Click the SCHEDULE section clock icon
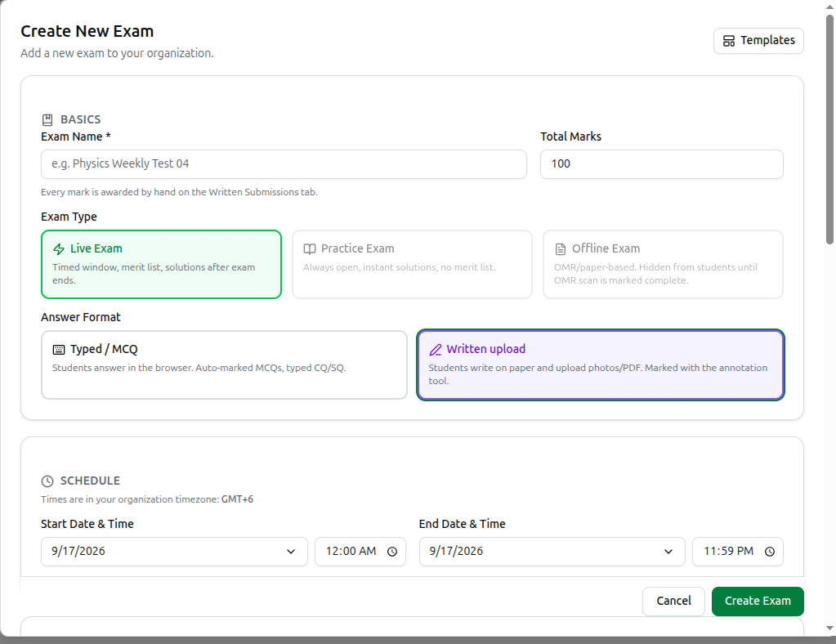Image resolution: width=836 pixels, height=644 pixels. 47,481
